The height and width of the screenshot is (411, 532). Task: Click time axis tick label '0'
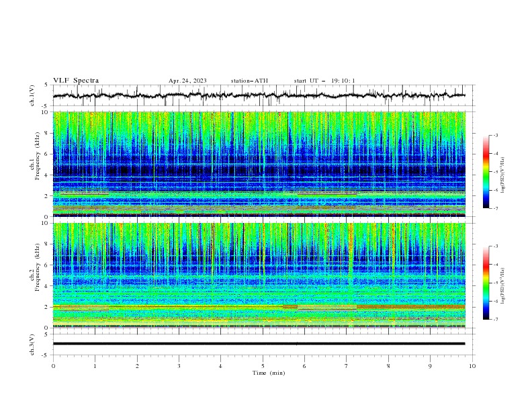[x=53, y=366]
